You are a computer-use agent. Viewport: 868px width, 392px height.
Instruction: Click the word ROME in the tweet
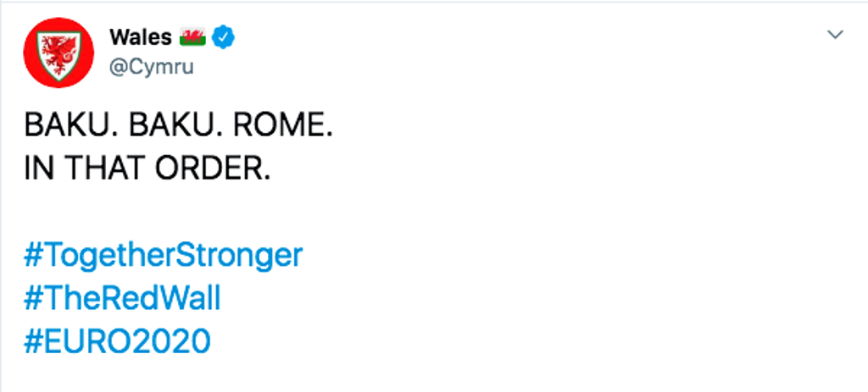(283, 127)
